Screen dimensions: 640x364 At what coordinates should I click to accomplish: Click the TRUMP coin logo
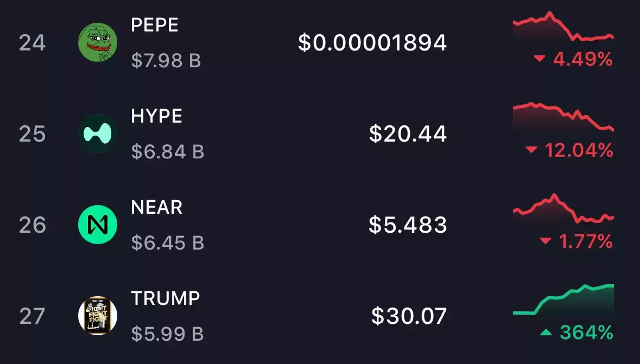pyautogui.click(x=98, y=315)
